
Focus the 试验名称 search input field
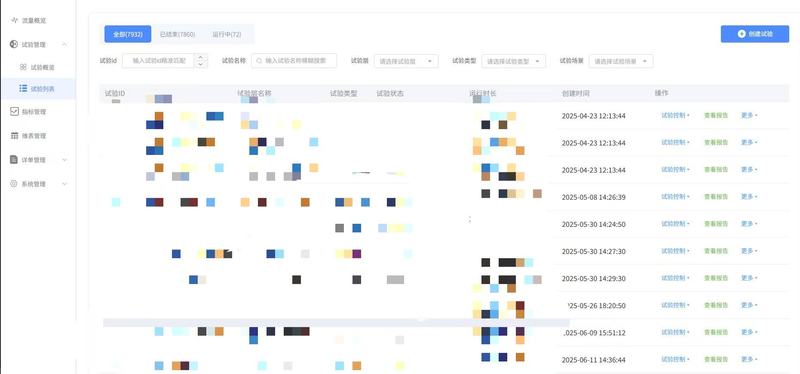pos(294,60)
